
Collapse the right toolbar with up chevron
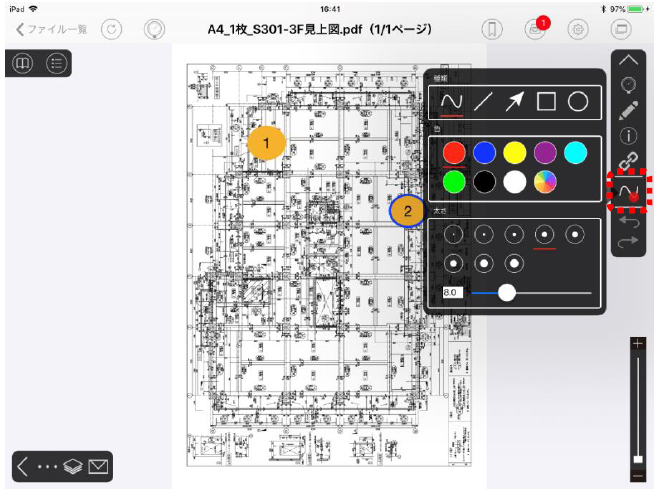coord(629,61)
